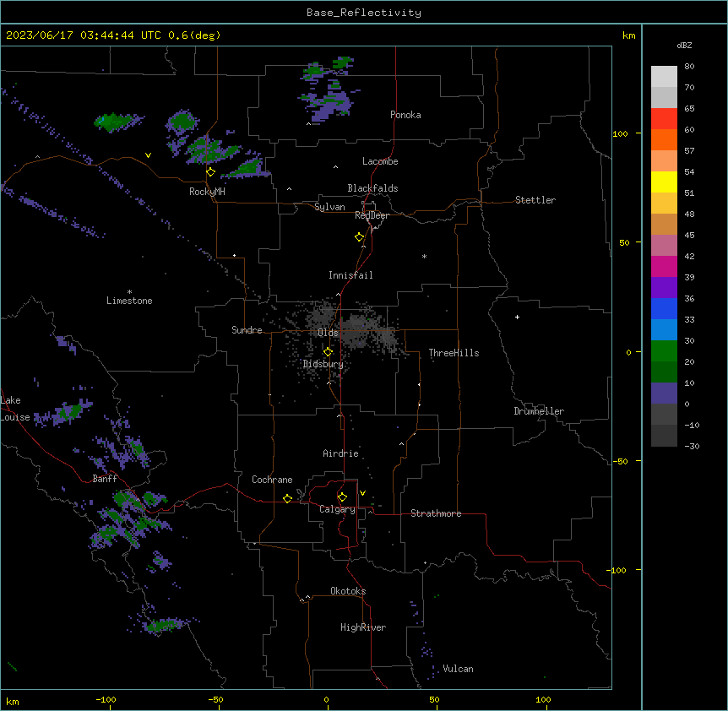Click the Blackfalds city label
This screenshot has width=728, height=711.
point(372,188)
